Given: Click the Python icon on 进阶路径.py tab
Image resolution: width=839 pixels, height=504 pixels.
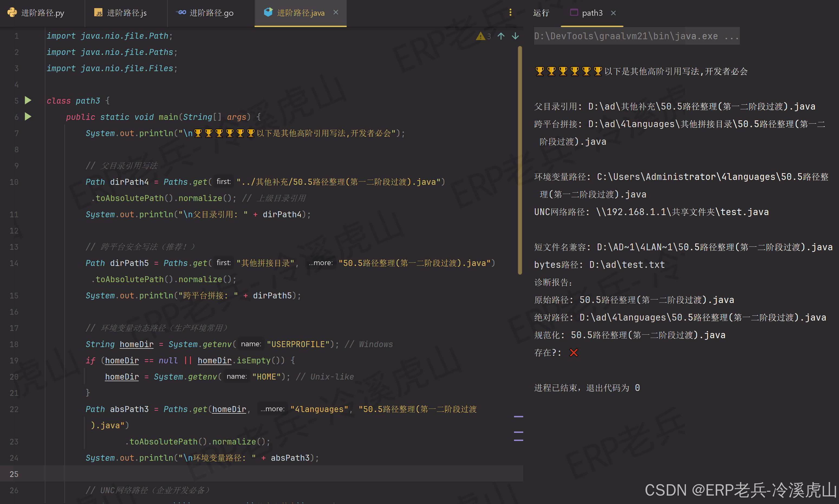Looking at the screenshot, I should point(12,12).
